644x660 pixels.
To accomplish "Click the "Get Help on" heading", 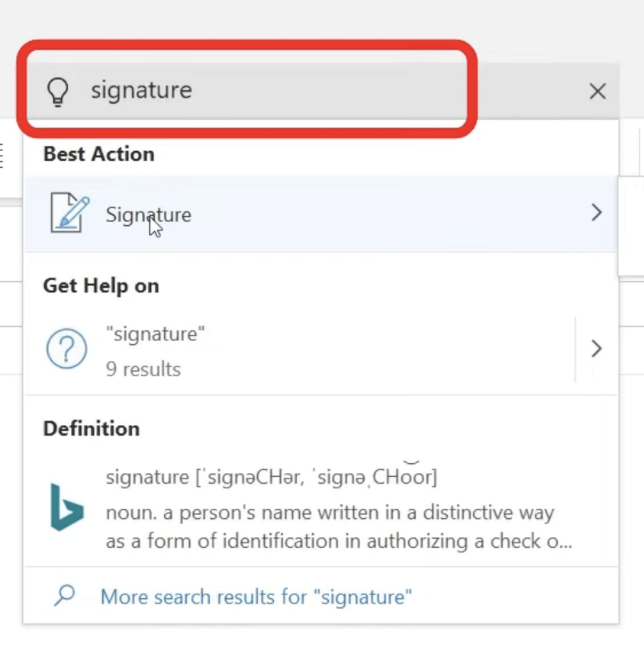I will tap(101, 286).
